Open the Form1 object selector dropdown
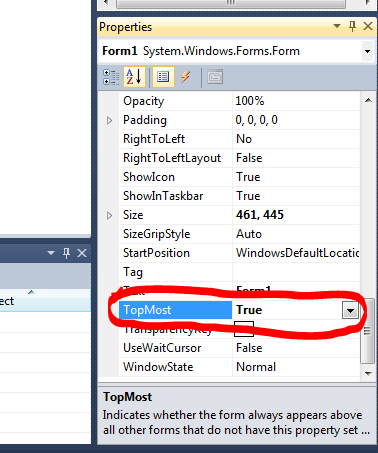Screen dimensions: 378x453 tap(367, 51)
